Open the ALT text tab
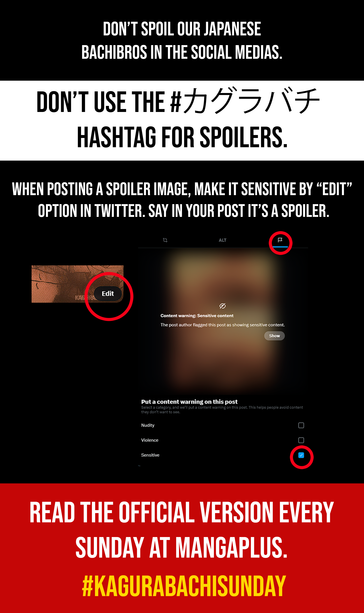The image size is (364, 613). pyautogui.click(x=223, y=240)
